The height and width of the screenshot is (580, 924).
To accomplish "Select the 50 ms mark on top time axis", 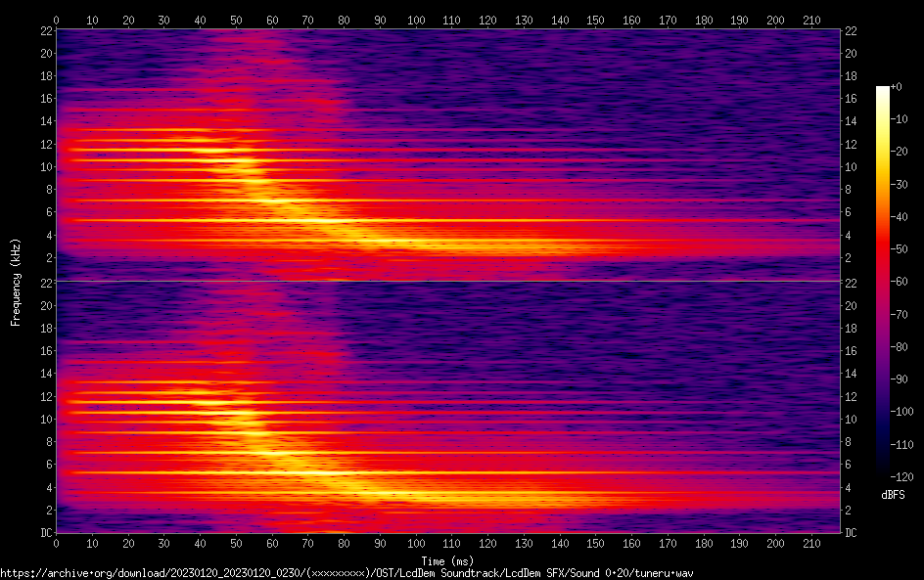I will coord(236,20).
